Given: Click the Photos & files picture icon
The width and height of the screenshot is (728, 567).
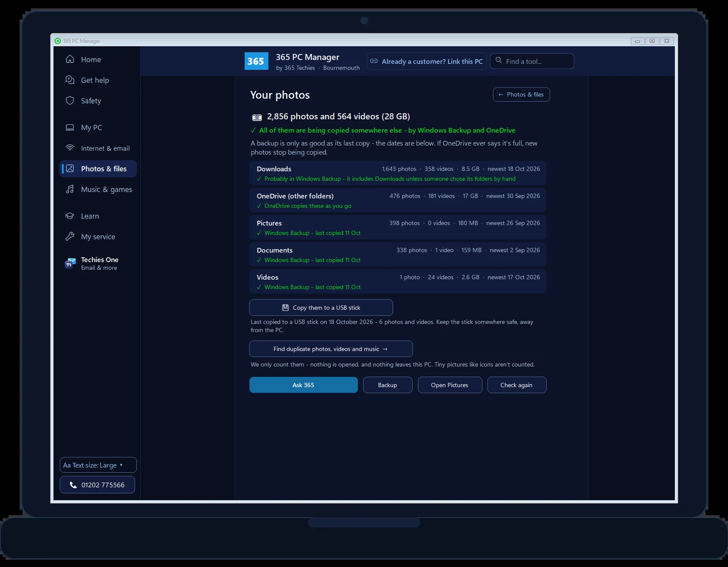Looking at the screenshot, I should 70,168.
